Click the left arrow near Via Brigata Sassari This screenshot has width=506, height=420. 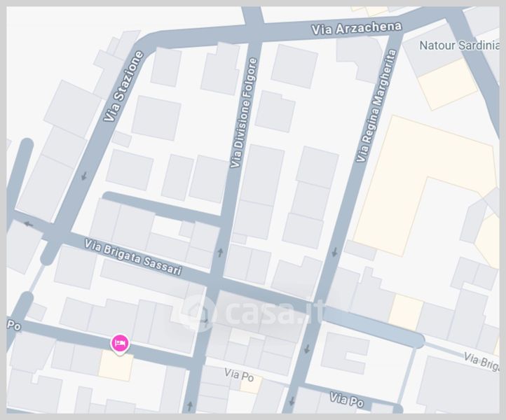click(x=29, y=224)
